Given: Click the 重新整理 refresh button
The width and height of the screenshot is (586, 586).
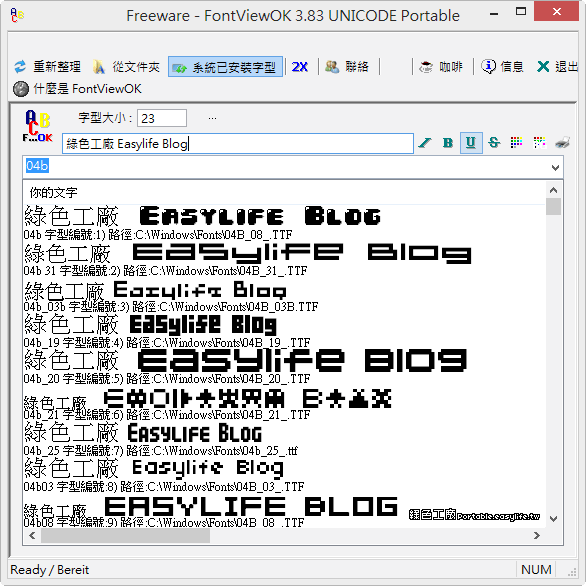Looking at the screenshot, I should [x=47, y=67].
